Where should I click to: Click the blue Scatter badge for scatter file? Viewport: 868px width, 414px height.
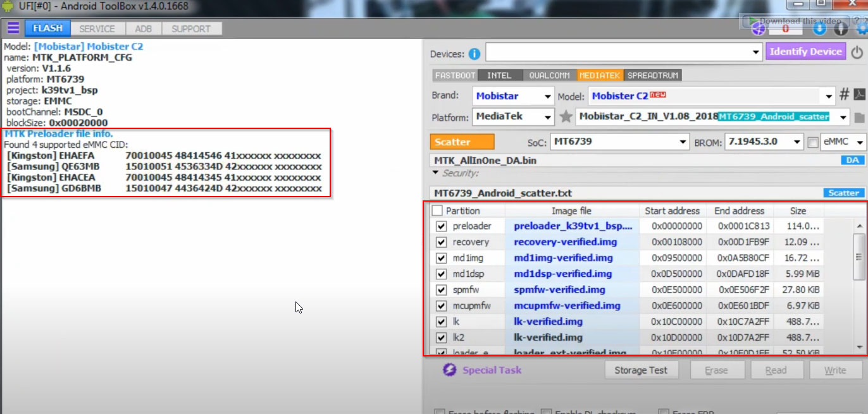coord(843,193)
